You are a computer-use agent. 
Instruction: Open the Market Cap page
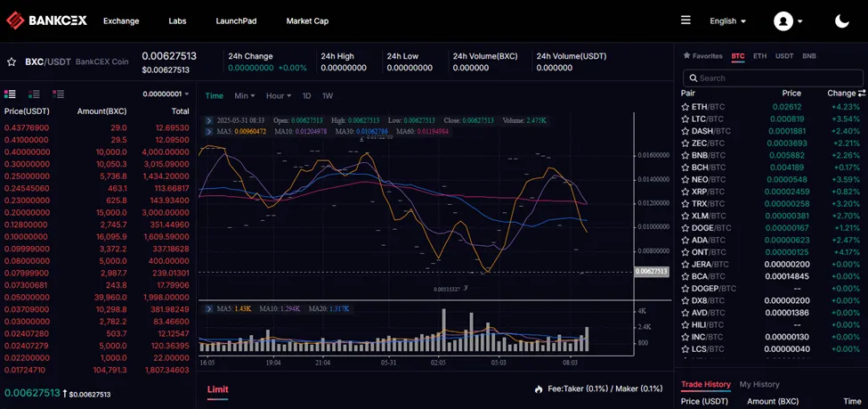(x=307, y=21)
